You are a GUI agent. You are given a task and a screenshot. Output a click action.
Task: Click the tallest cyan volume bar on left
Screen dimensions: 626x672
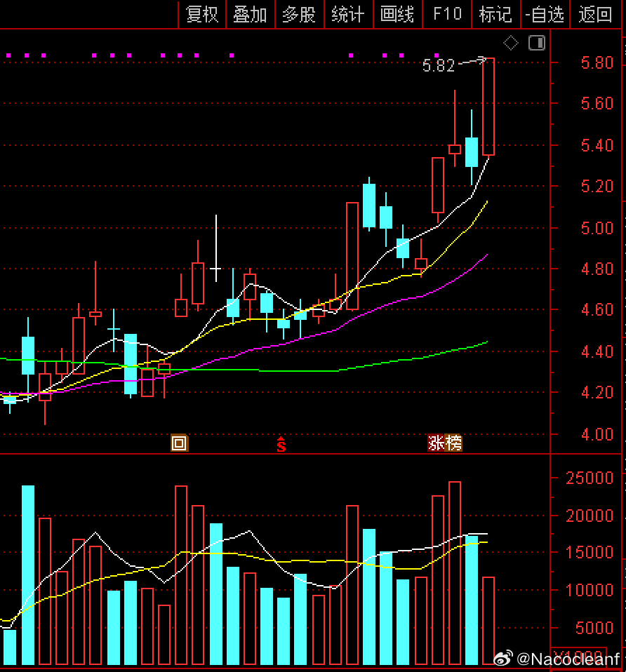28,574
